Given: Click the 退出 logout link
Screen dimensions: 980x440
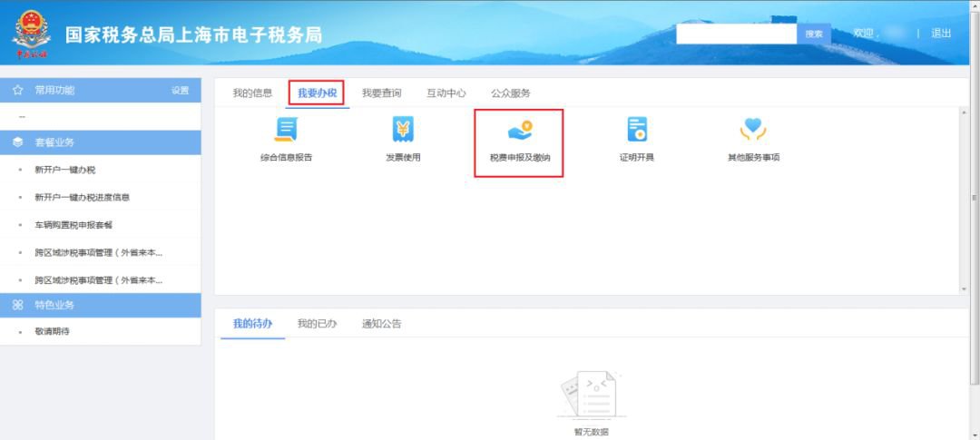Looking at the screenshot, I should (941, 34).
